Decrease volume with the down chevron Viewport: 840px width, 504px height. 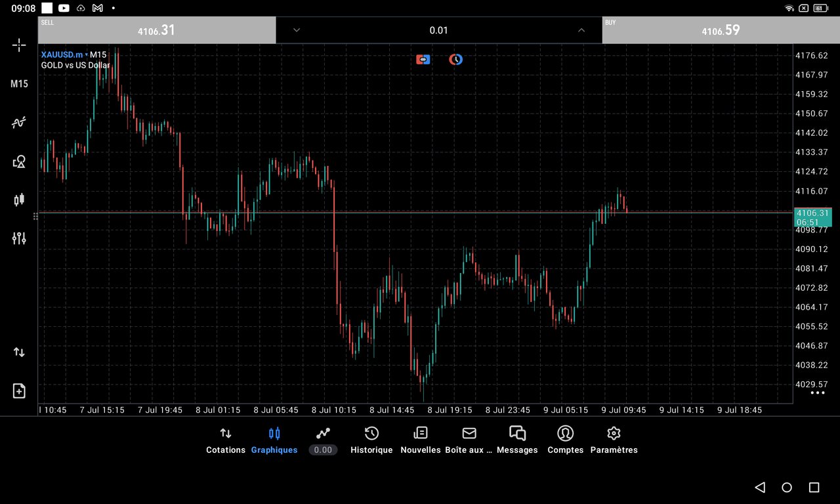(x=297, y=30)
